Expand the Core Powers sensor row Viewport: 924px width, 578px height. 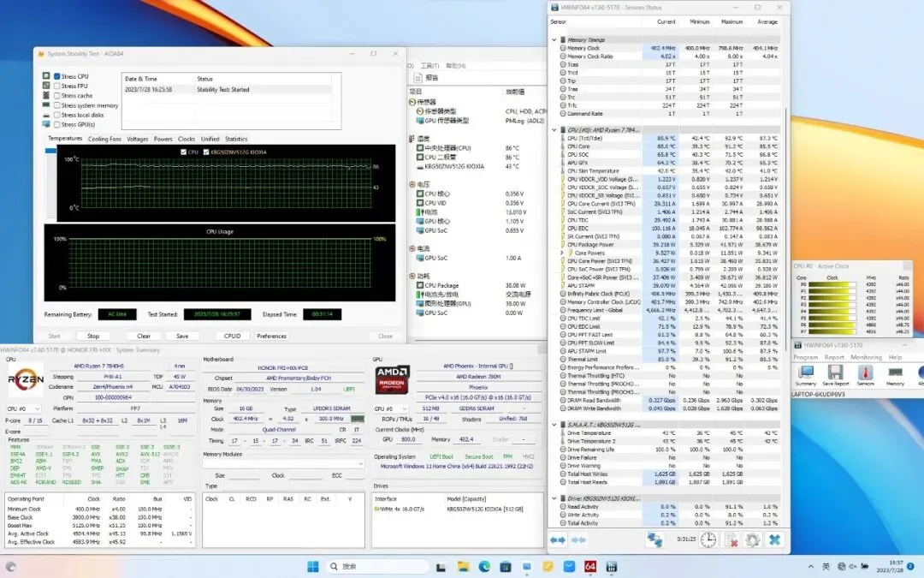coord(561,253)
